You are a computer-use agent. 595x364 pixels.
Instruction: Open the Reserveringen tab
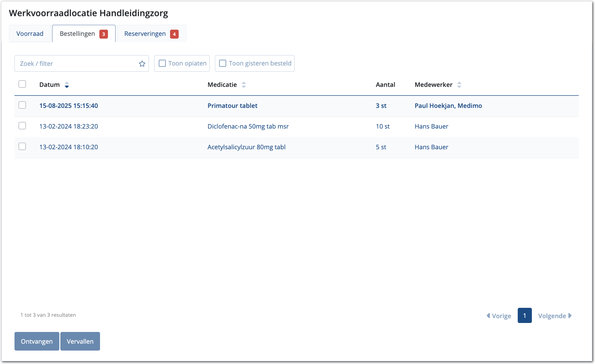point(145,34)
